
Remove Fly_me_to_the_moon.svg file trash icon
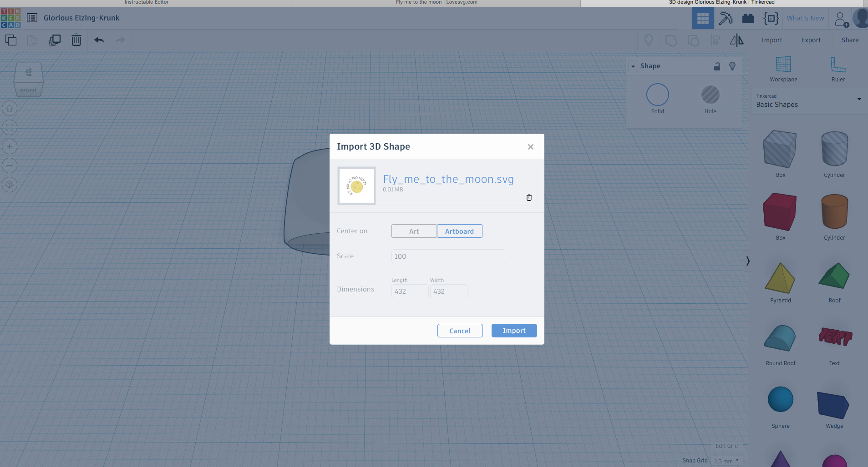tap(529, 197)
